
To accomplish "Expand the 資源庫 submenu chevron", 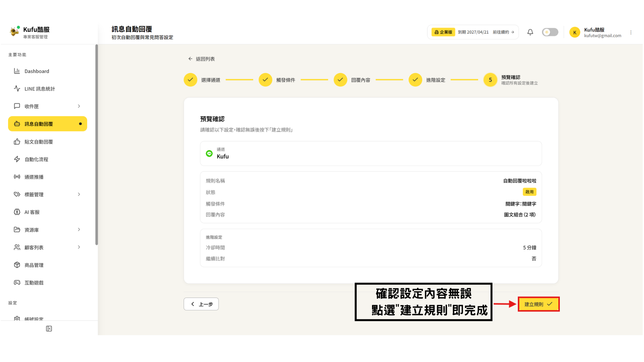I will 79,230.
